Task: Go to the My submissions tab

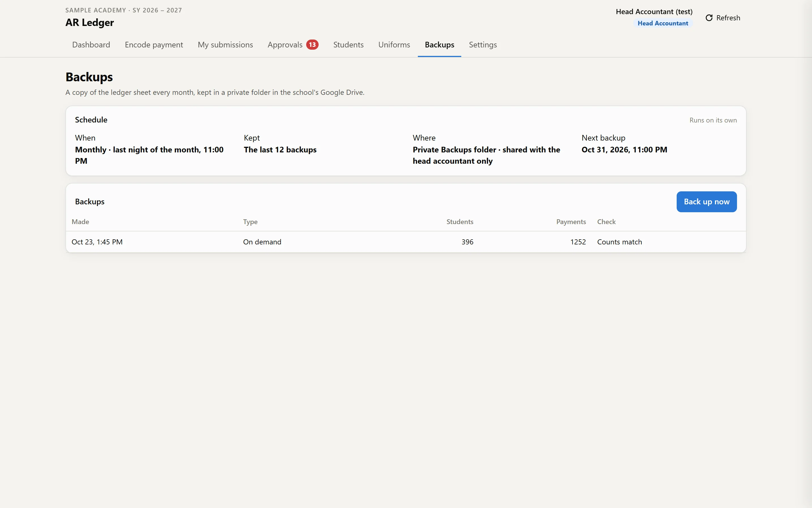Action: point(225,45)
